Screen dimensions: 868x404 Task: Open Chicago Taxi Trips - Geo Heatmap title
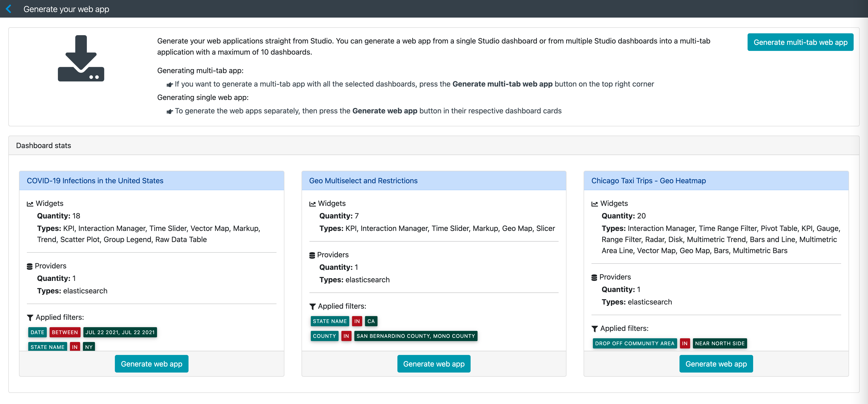click(648, 181)
